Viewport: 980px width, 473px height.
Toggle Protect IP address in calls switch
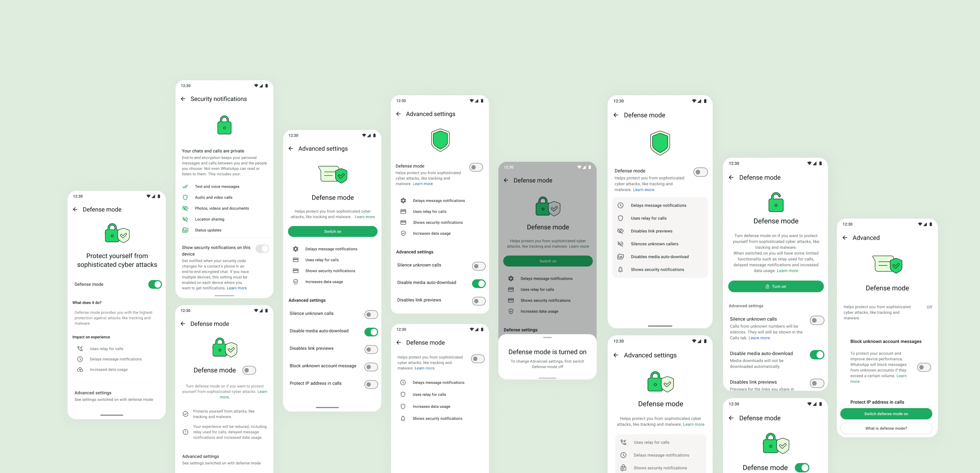point(371,384)
